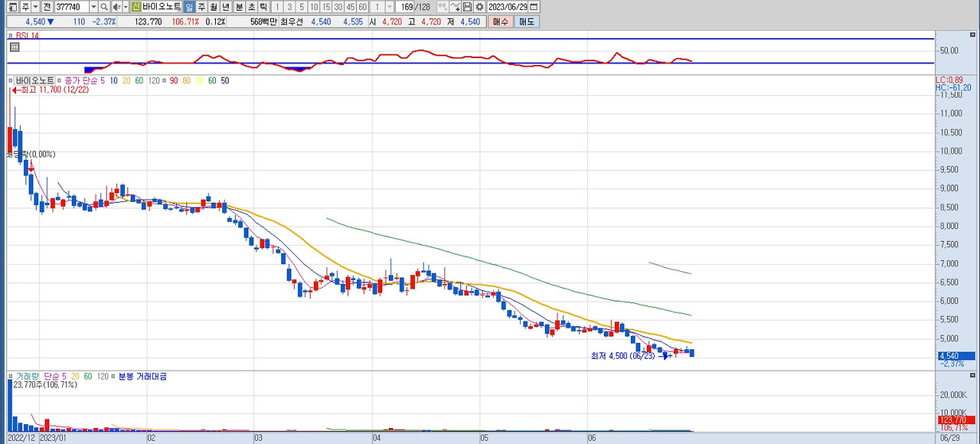Open chart settings gear icon
The image size is (980, 444).
tap(479, 7)
